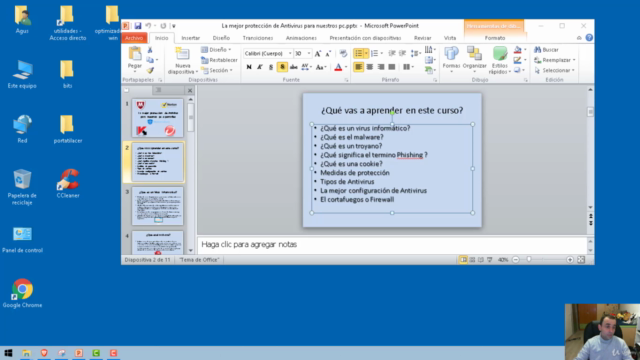Increase font size with the large A icon

click(x=318, y=53)
